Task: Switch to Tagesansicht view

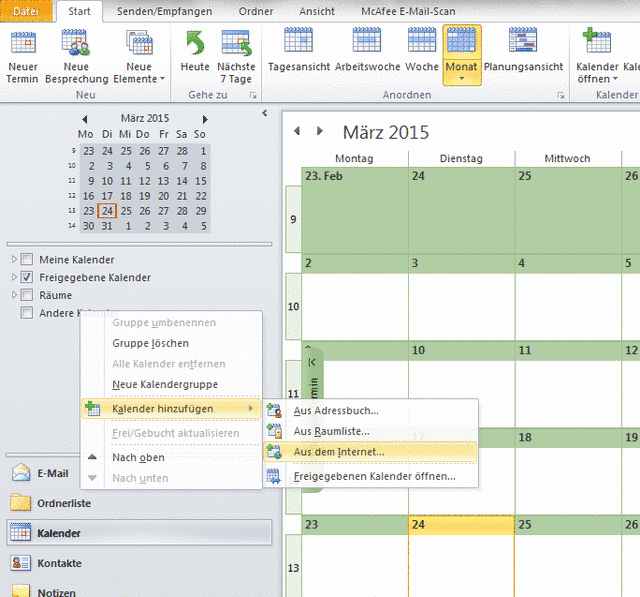Action: (x=298, y=42)
